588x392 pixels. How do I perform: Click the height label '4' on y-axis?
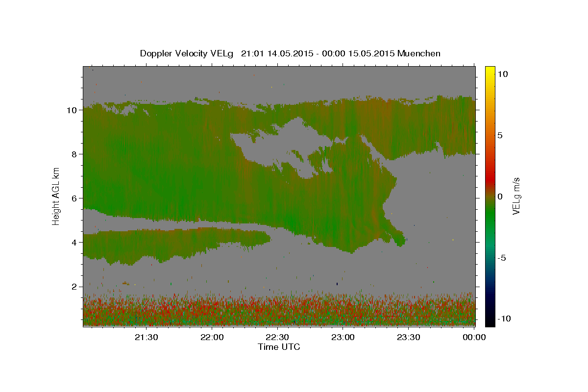[74, 242]
